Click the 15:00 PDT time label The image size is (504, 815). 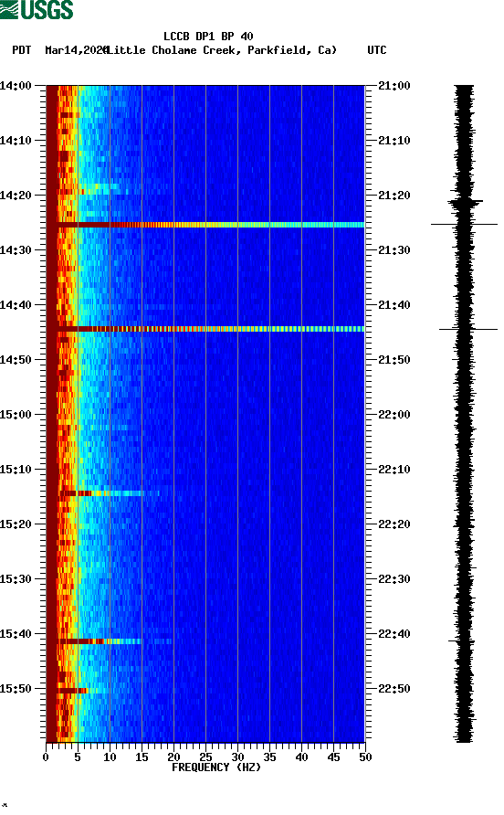(16, 415)
